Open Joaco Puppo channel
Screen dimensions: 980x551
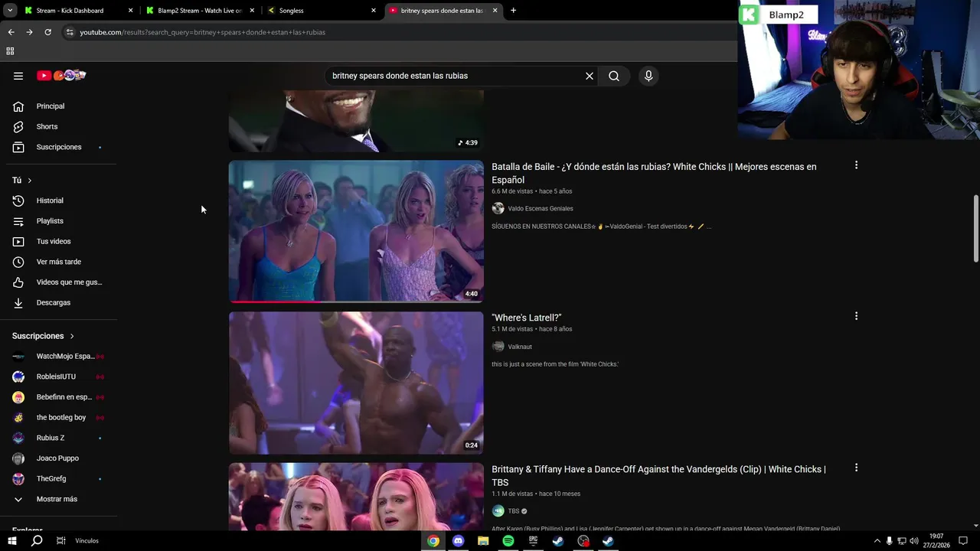(61, 458)
